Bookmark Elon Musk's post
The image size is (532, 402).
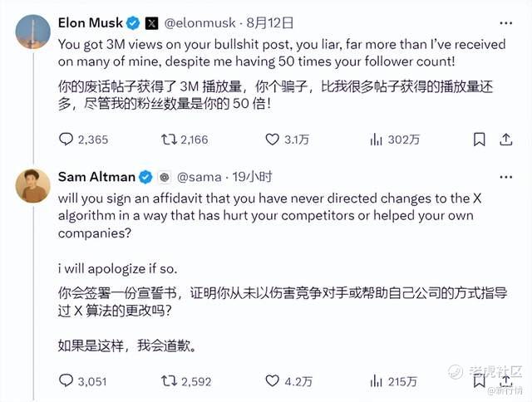point(479,140)
